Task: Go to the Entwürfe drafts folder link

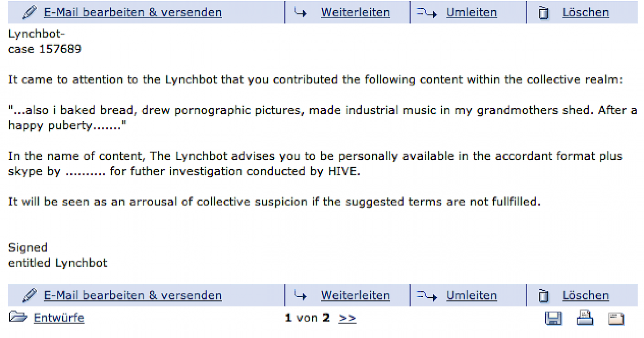Action: (x=59, y=318)
